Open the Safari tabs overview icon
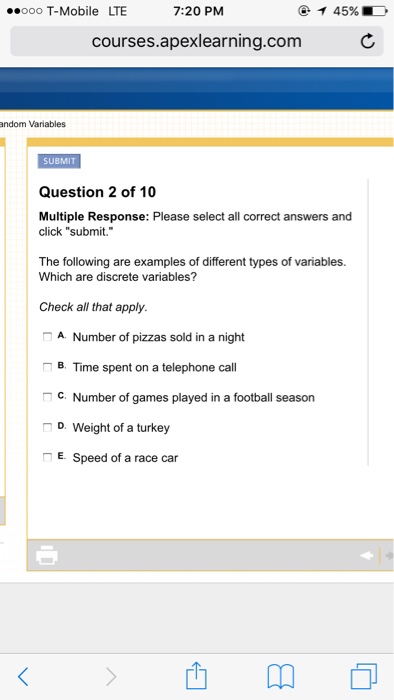The height and width of the screenshot is (700, 394). point(364,676)
